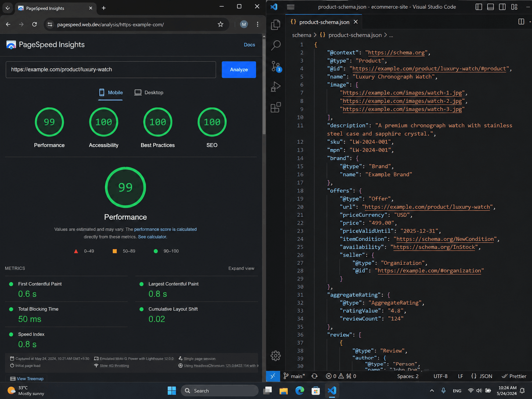Open Microsoft Store from the taskbar

[316, 391]
